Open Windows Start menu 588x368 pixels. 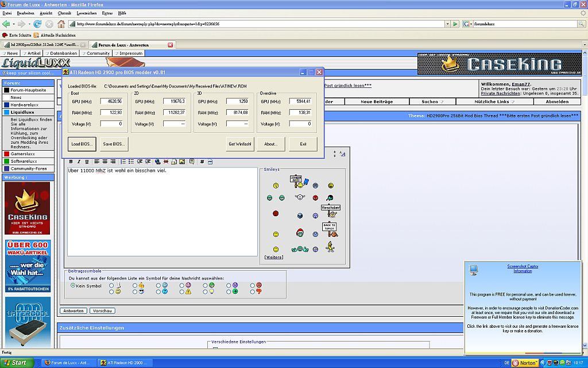pyautogui.click(x=17, y=363)
